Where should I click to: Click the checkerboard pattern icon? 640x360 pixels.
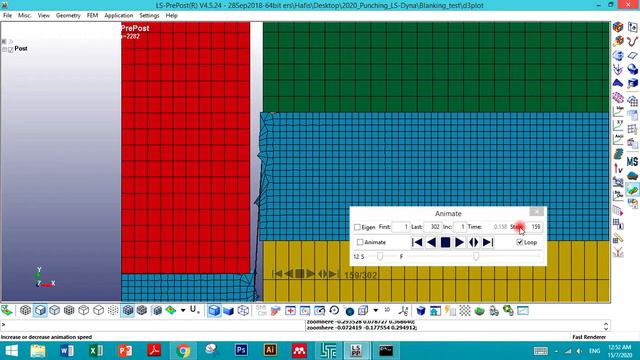tap(465, 311)
